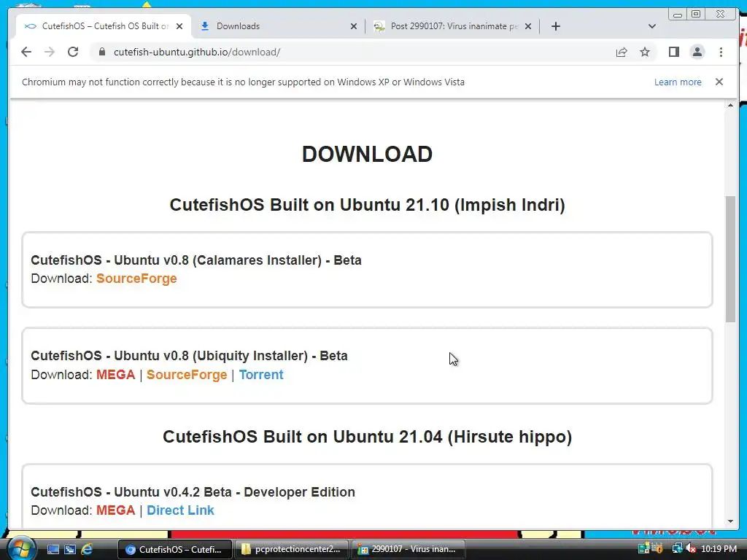Open MEGA link for Ubiquity Installer
747x560 pixels.
point(116,375)
